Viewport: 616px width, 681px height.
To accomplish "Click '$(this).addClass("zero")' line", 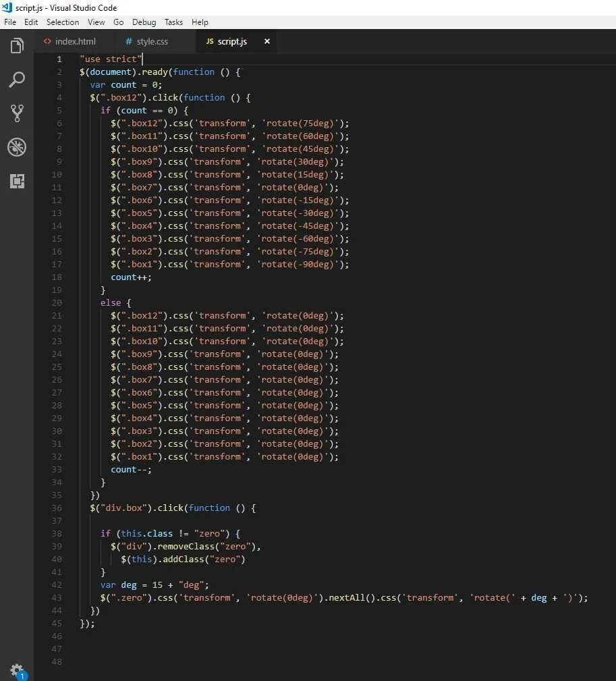I will point(183,559).
